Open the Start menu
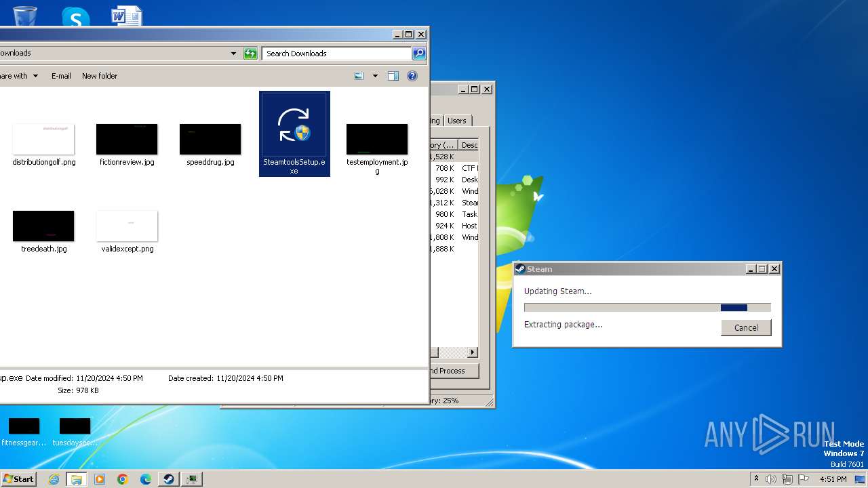Image resolution: width=868 pixels, height=488 pixels. [x=18, y=479]
